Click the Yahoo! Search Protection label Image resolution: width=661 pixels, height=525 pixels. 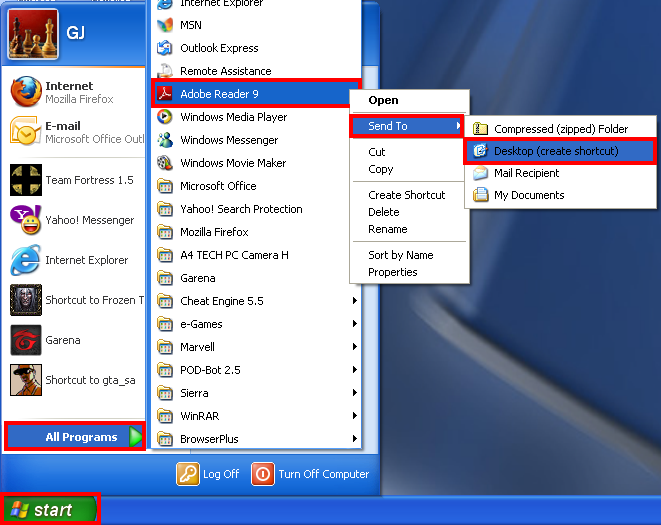pos(241,209)
